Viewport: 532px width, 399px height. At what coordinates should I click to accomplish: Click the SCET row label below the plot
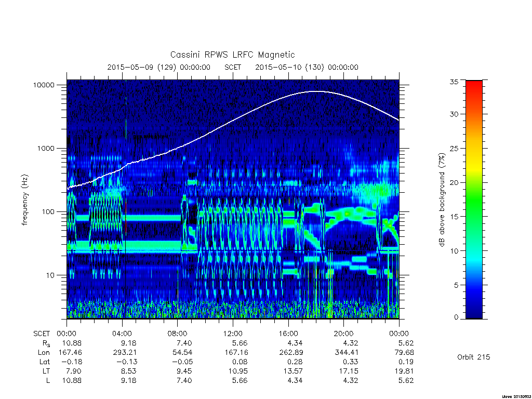(42, 334)
